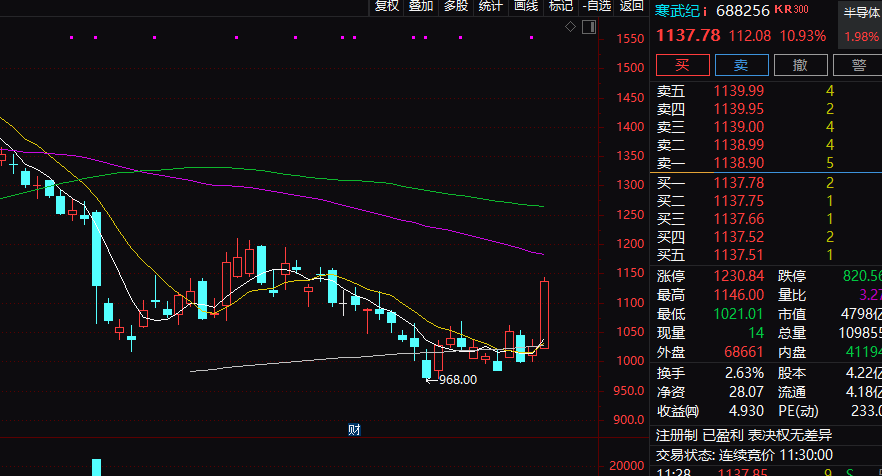Open the 叠加 overlay menu

coord(421,6)
